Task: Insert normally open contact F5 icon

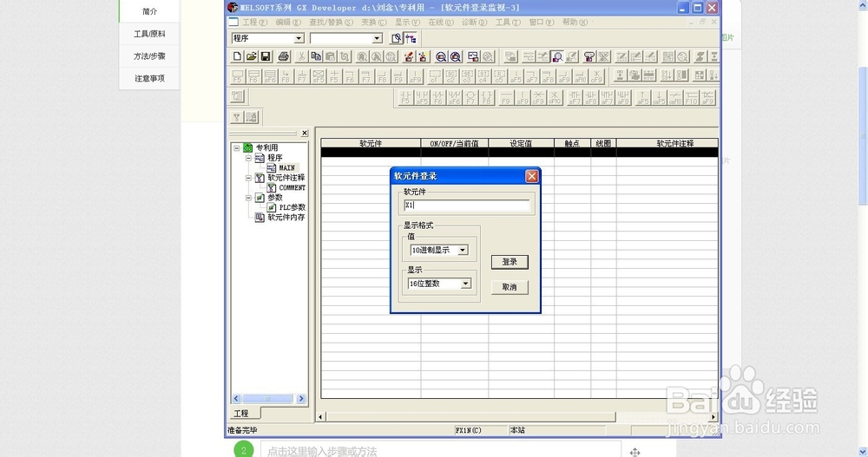Action: 405,97
